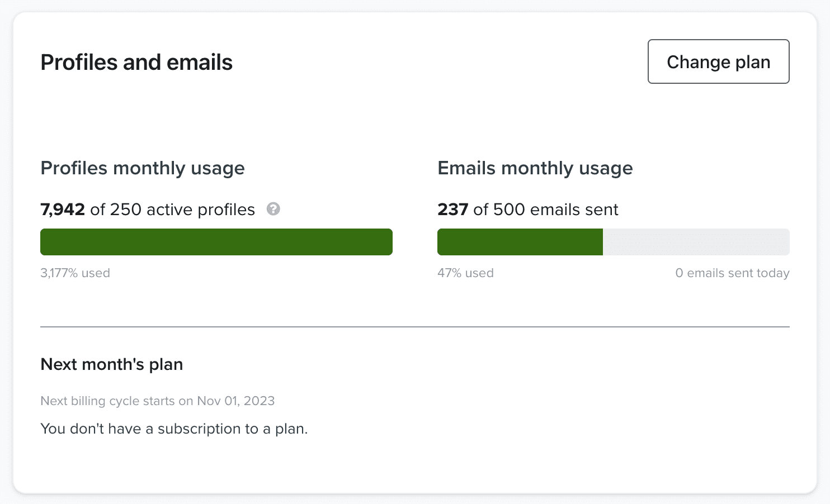Select the 3,177% used label
830x504 pixels.
coord(75,273)
